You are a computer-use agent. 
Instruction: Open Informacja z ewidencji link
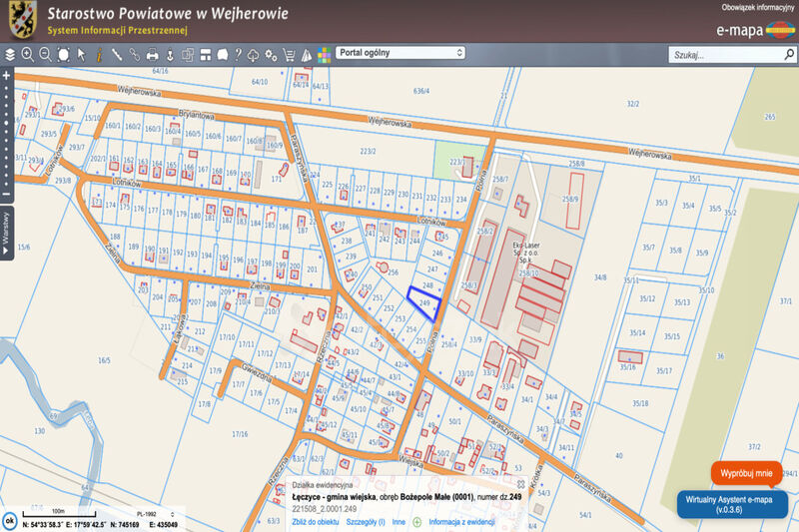tap(461, 522)
